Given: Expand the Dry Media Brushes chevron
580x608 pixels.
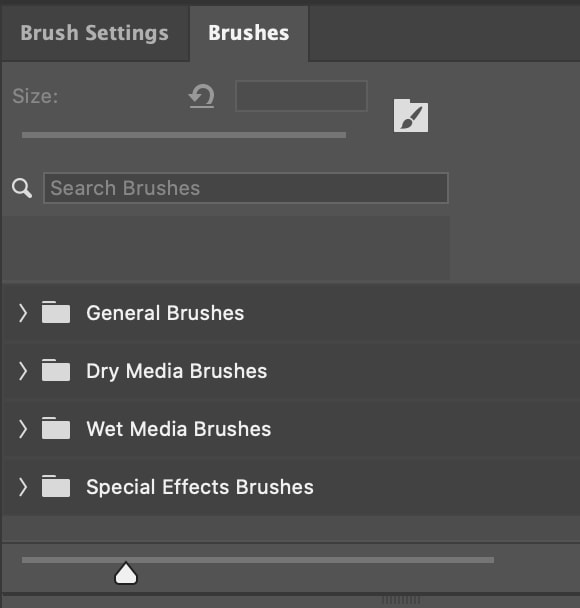Looking at the screenshot, I should click(23, 371).
